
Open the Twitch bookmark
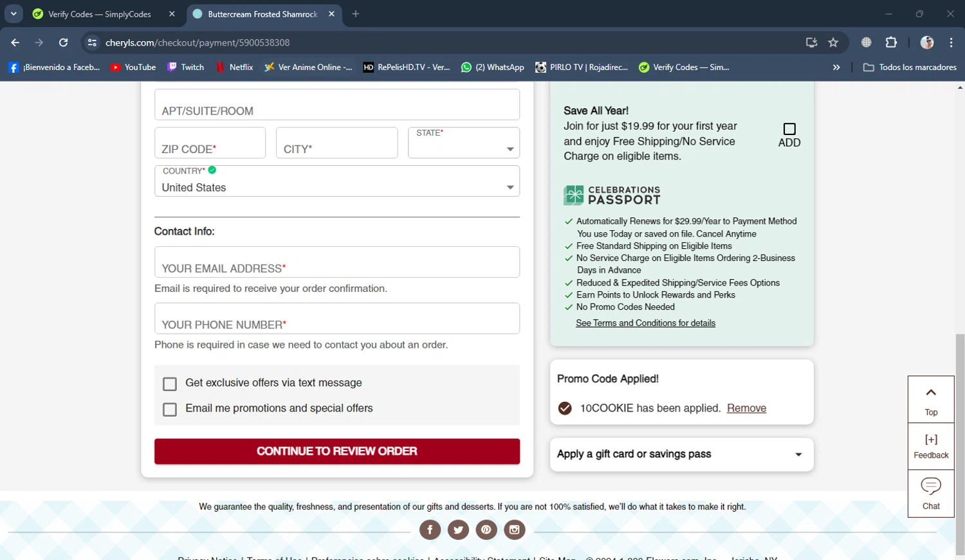point(186,67)
